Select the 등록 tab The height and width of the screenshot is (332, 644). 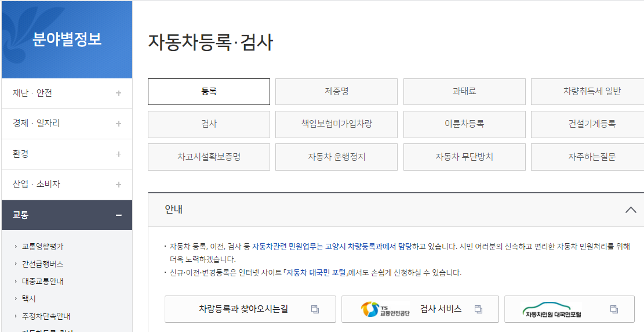(x=209, y=92)
